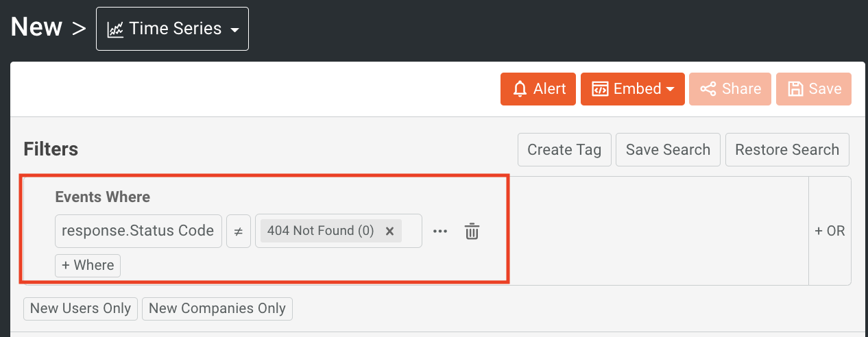Add another condition with + Where

coord(88,265)
